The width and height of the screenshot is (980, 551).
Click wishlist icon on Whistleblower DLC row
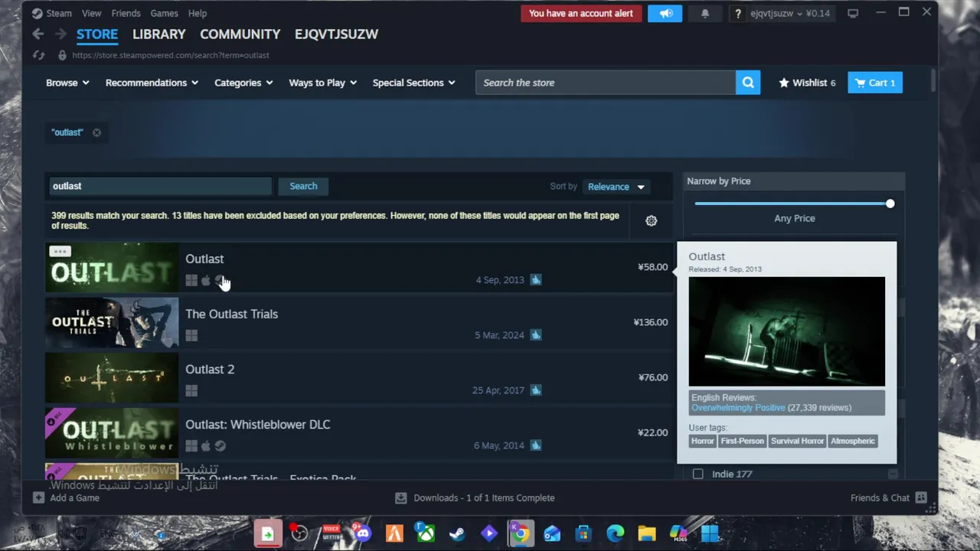pyautogui.click(x=536, y=445)
